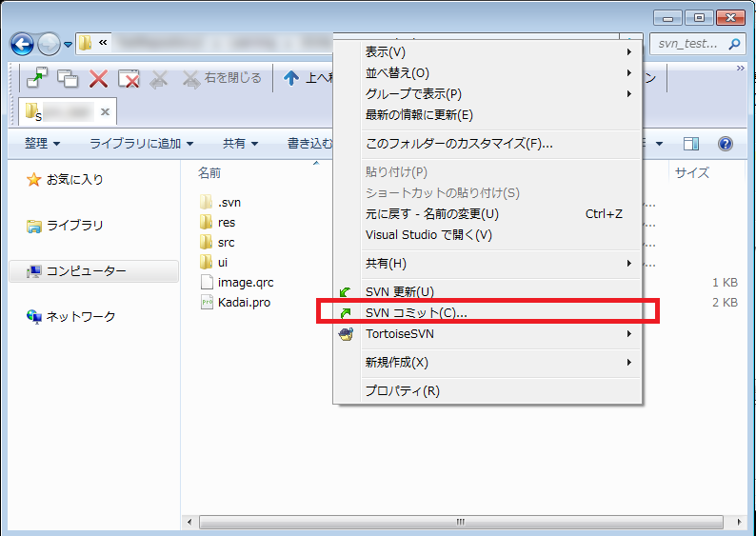Click the scrollbar left arrow
This screenshot has height=536, width=756.
(189, 522)
